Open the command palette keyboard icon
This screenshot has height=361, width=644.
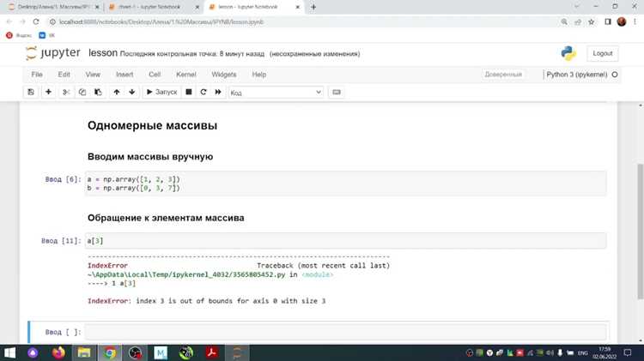click(x=337, y=93)
